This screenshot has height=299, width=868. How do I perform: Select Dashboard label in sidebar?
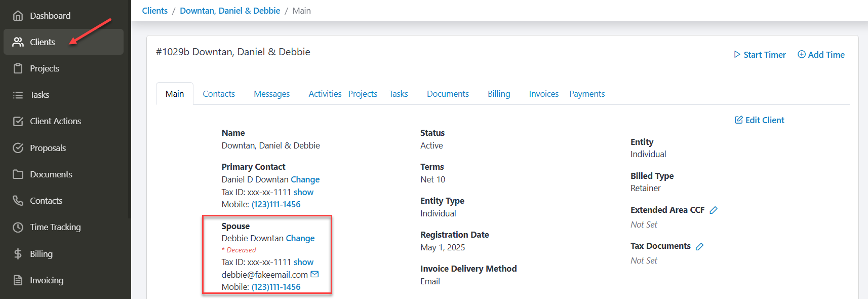[50, 16]
